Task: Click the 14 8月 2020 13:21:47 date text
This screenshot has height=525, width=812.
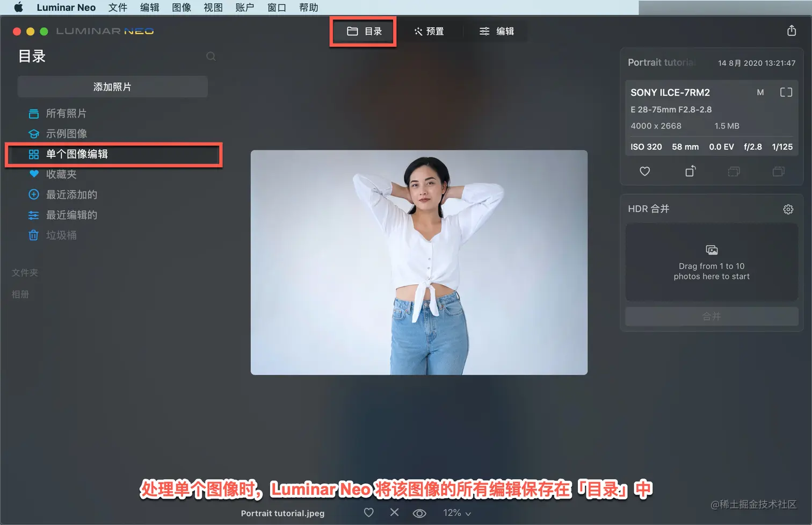Action: [x=757, y=63]
